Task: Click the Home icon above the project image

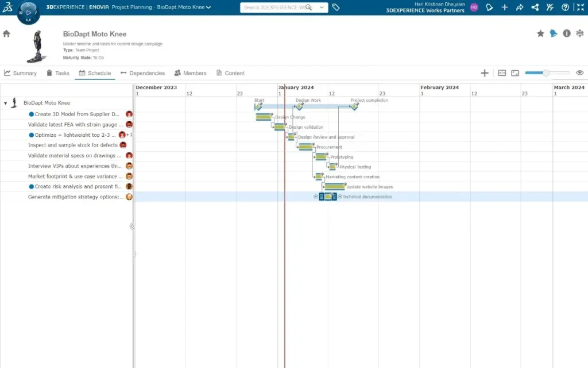Action: tap(5, 34)
